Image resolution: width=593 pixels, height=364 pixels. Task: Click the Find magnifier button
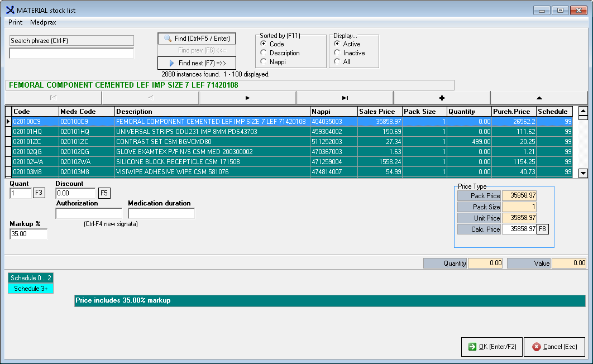tap(197, 39)
